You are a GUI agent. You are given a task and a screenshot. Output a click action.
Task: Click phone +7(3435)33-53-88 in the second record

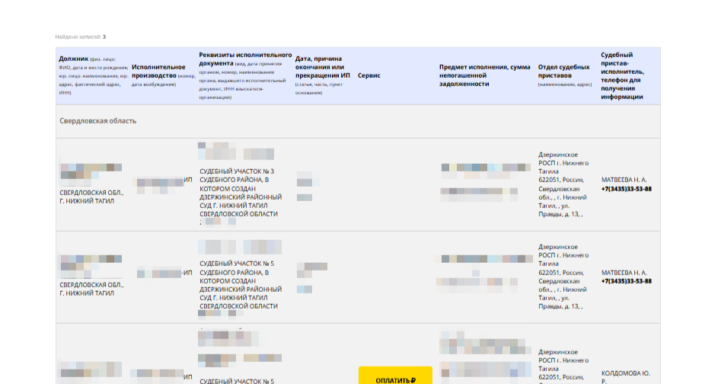(x=626, y=281)
